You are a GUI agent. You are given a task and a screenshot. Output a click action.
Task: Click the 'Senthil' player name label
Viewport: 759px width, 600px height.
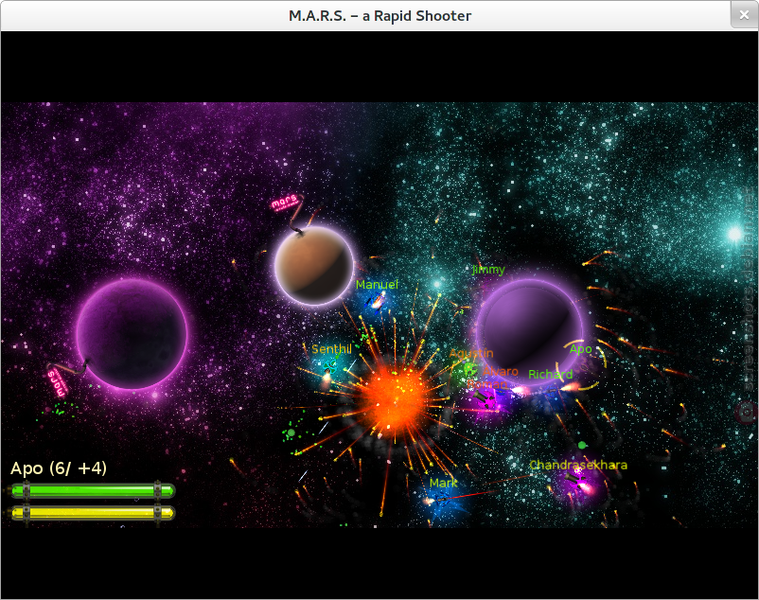[x=332, y=349]
